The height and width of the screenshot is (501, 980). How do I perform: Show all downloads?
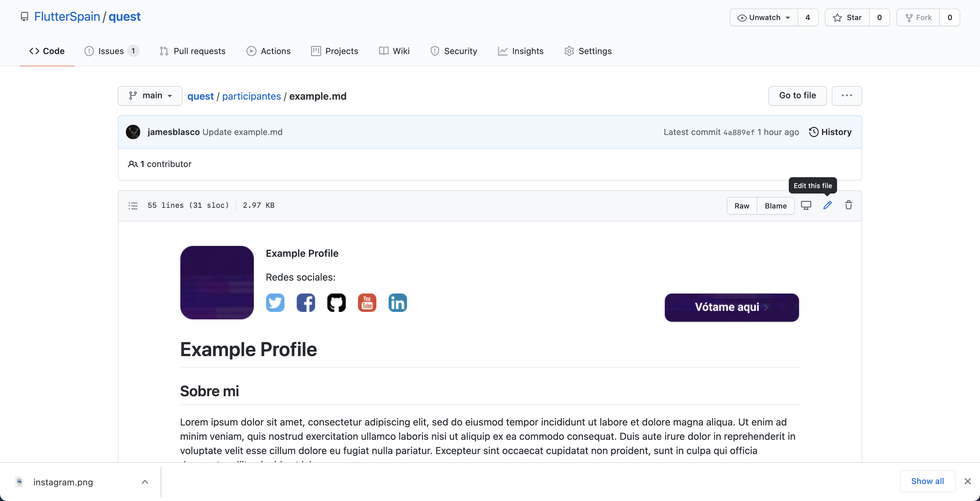click(928, 481)
